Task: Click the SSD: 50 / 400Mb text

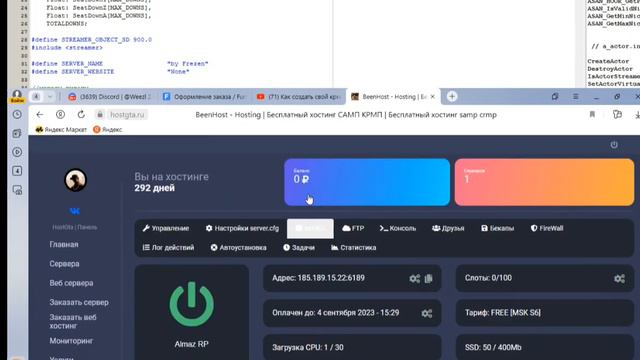Action: [x=493, y=347]
